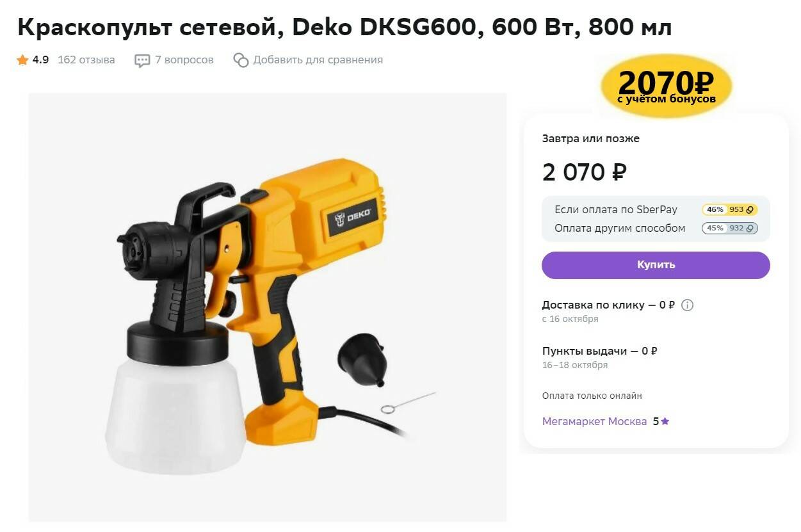Open the 7 вопросов link

184,60
